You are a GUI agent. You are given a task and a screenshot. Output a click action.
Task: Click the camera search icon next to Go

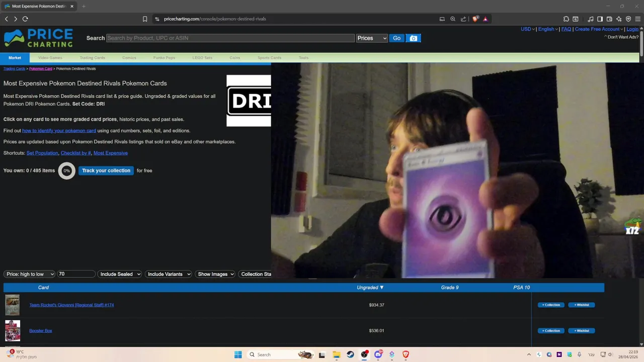(413, 38)
